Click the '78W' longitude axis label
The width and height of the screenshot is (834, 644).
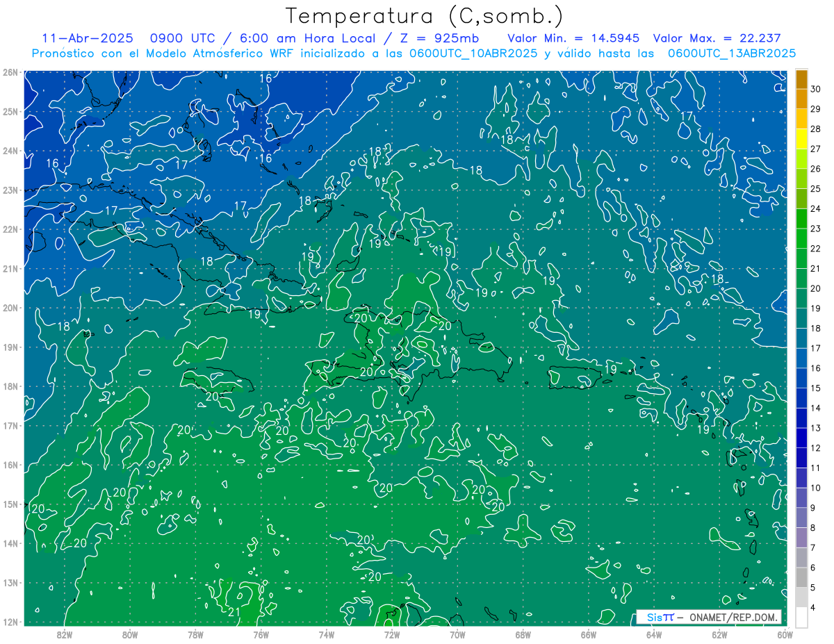tap(195, 635)
